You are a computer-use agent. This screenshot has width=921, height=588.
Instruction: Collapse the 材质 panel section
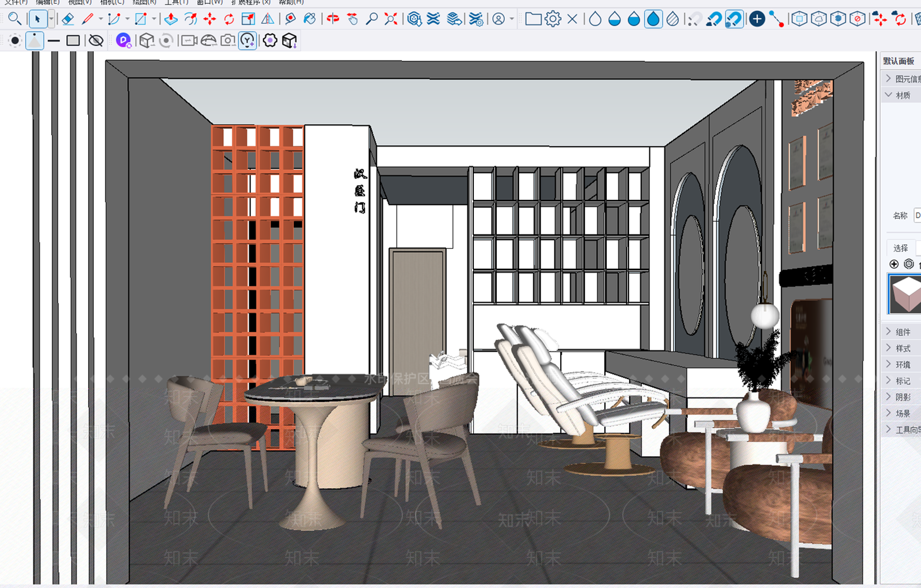click(901, 95)
